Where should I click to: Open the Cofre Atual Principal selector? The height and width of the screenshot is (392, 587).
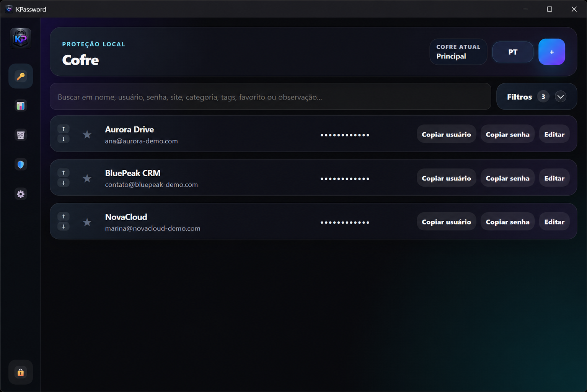[458, 52]
